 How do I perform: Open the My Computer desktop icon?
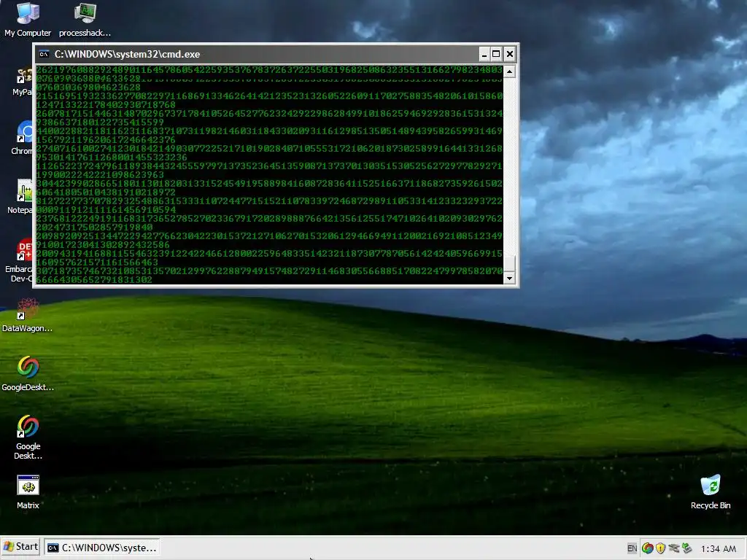[x=28, y=19]
